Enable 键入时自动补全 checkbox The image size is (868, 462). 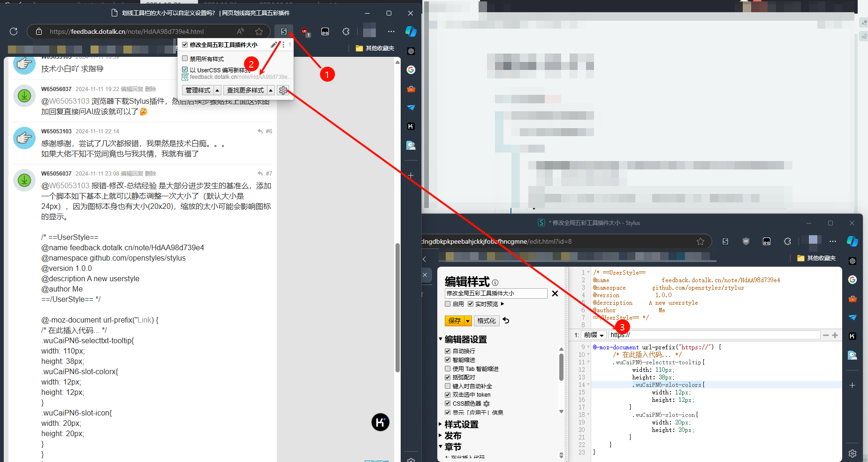[x=448, y=386]
